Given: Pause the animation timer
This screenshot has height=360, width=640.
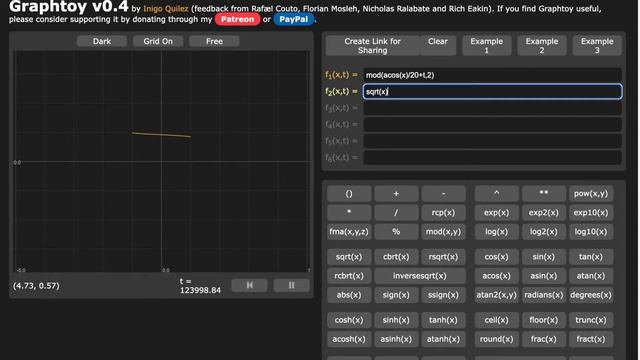Looking at the screenshot, I should 291,285.
